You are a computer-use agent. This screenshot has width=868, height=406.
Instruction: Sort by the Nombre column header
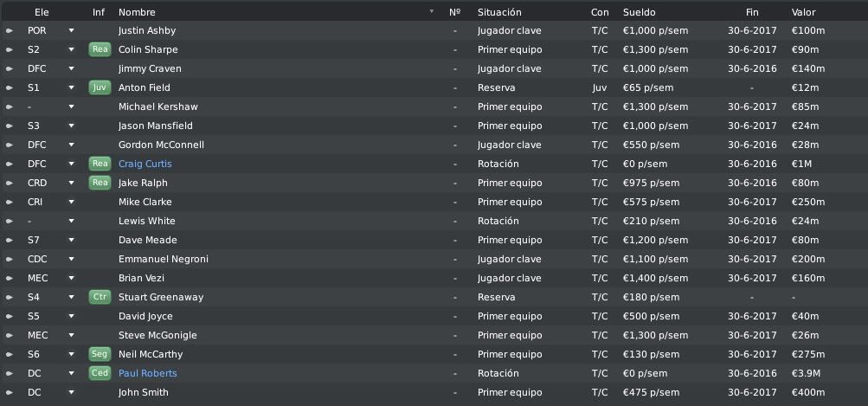coord(137,12)
